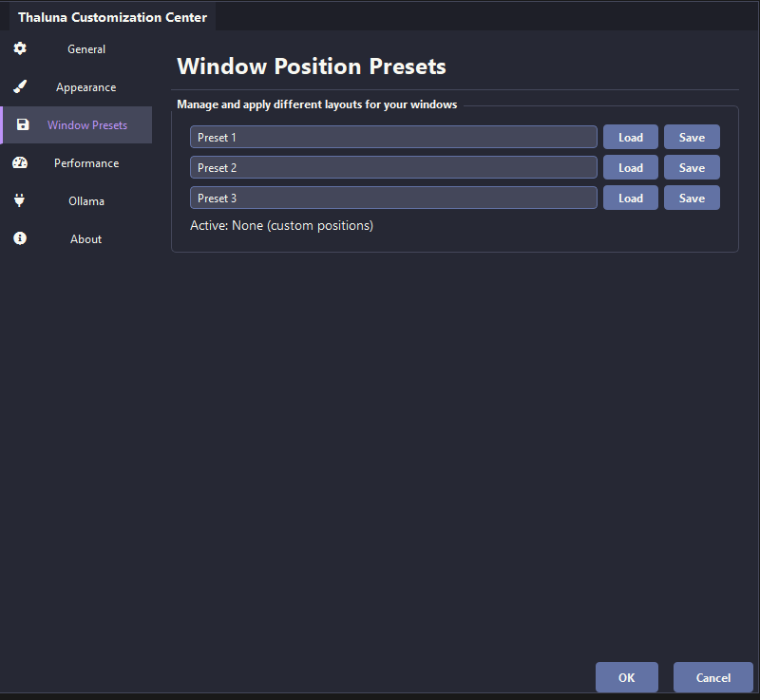Dismiss the dialog using Cancel
The width and height of the screenshot is (760, 700).
[712, 677]
